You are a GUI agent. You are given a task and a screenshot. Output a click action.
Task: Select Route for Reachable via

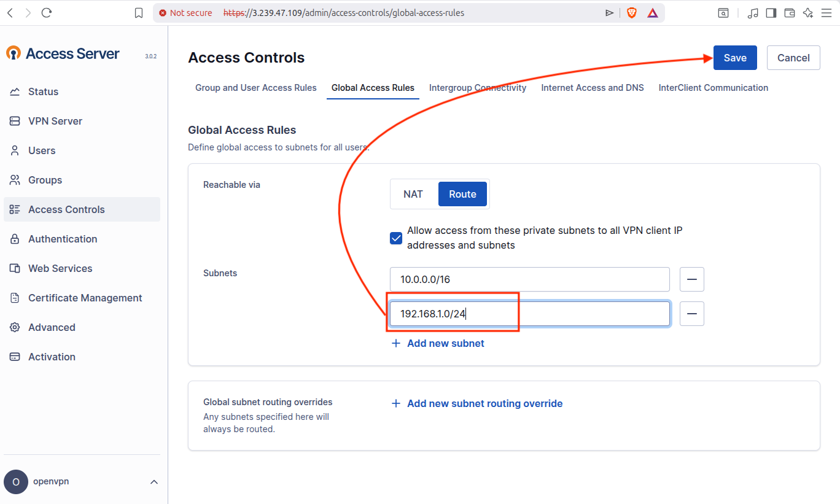[x=462, y=194]
